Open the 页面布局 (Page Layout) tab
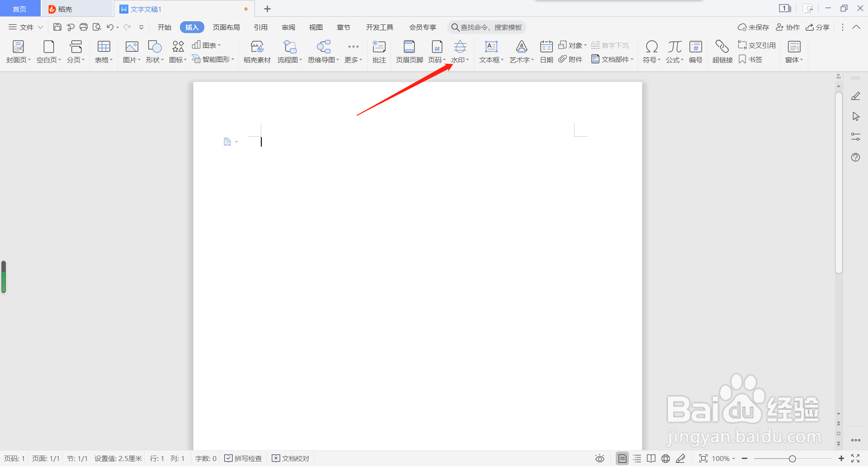This screenshot has width=868, height=466. 226,27
